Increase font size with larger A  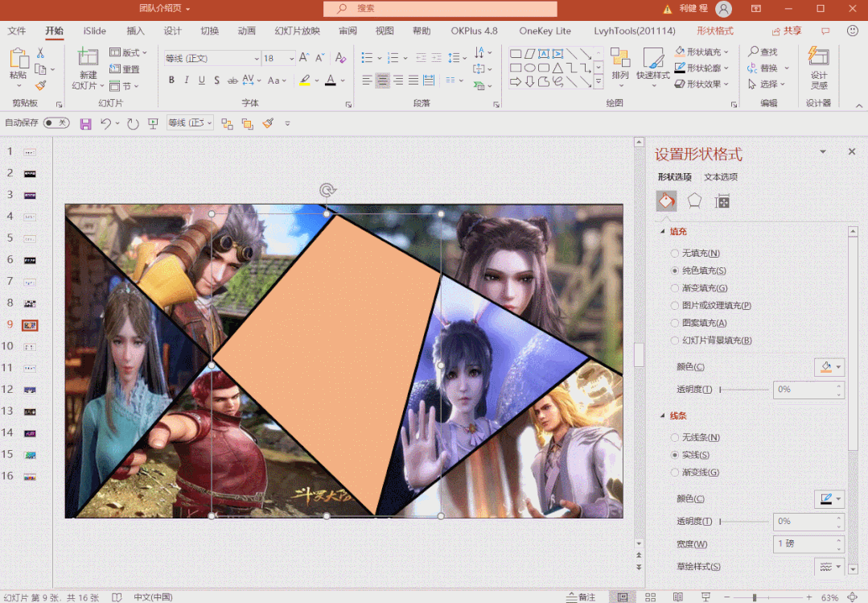[x=303, y=58]
